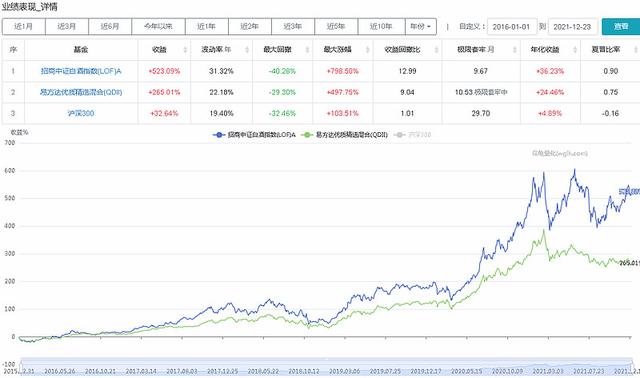Image resolution: width=640 pixels, height=378 pixels.
Task: Open the 沪深300 index link in table
Action: click(81, 113)
